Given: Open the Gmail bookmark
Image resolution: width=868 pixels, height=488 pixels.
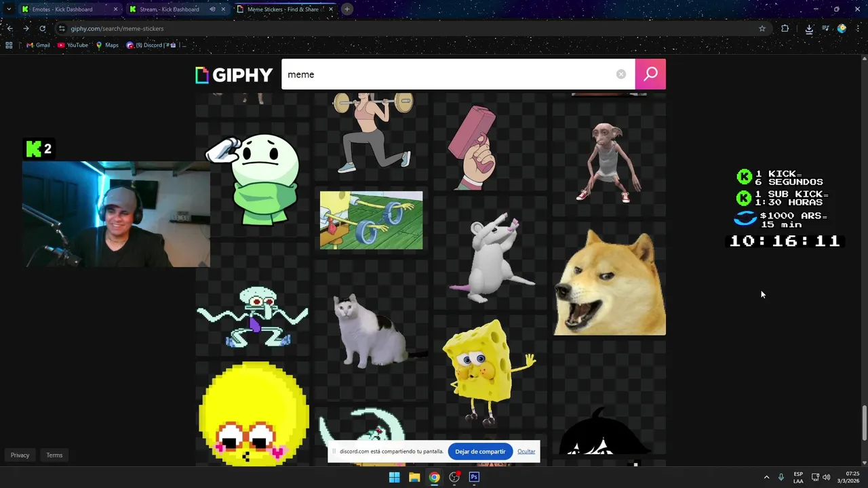Looking at the screenshot, I should (38, 45).
